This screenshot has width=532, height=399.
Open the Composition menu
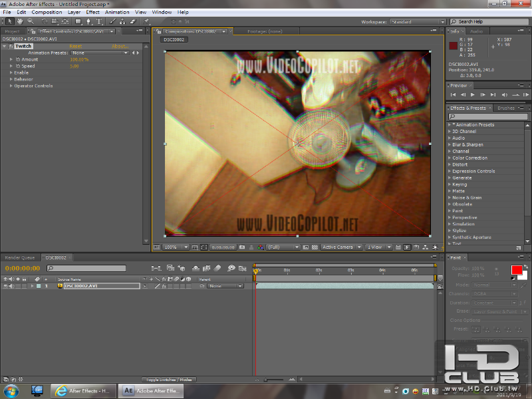pos(47,12)
